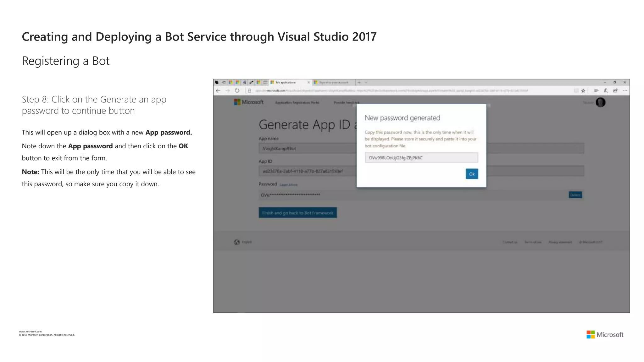Viewport: 644px width, 362px height.
Task: Click the browser forward arrow
Action: pyautogui.click(x=228, y=91)
